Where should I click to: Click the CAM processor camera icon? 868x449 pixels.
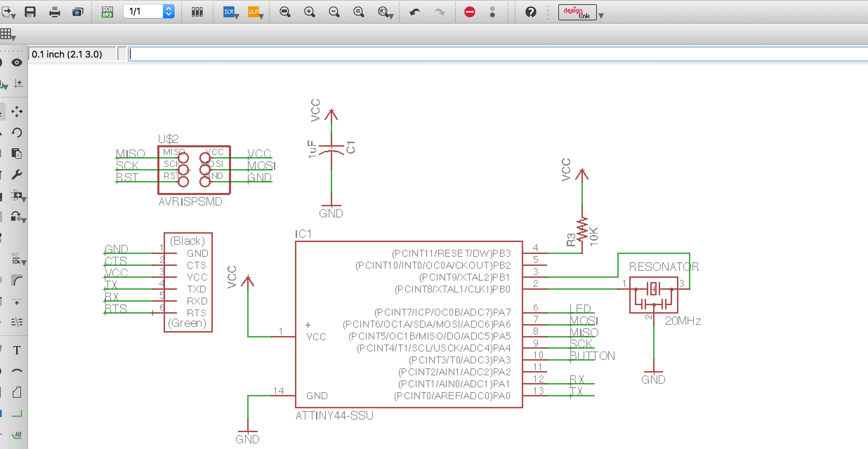click(x=78, y=12)
